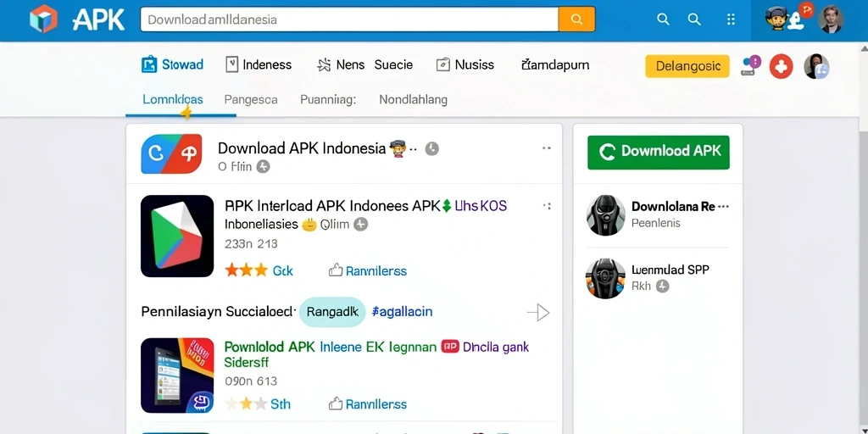Open the Dincila gank link
Screen dimensions: 868x434
[x=495, y=347]
